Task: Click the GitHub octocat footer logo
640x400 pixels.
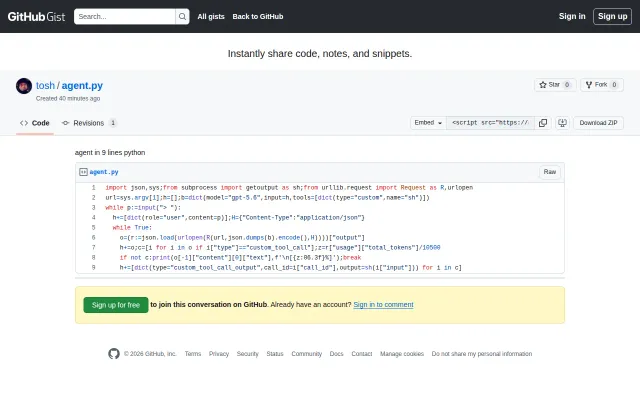Action: tap(114, 354)
